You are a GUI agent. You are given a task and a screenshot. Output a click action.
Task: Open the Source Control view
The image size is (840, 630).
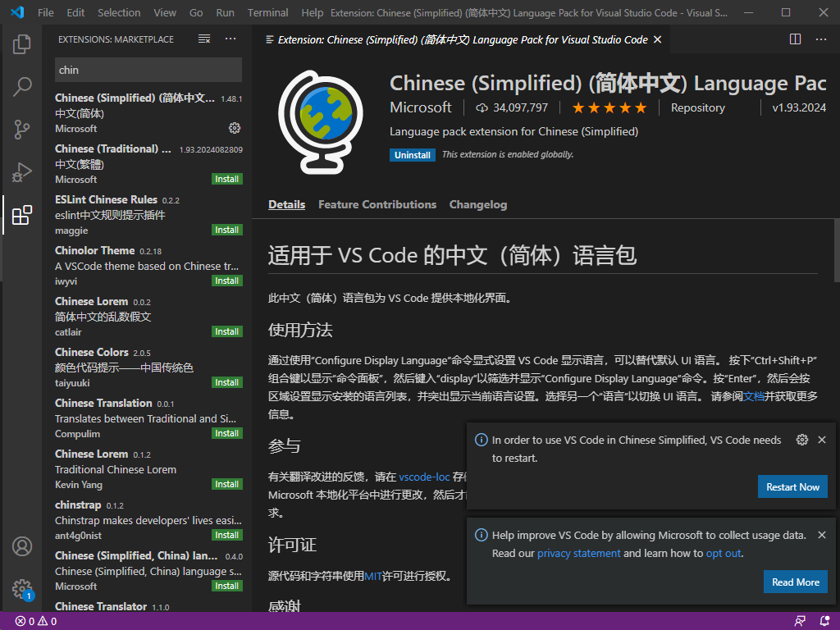[22, 129]
